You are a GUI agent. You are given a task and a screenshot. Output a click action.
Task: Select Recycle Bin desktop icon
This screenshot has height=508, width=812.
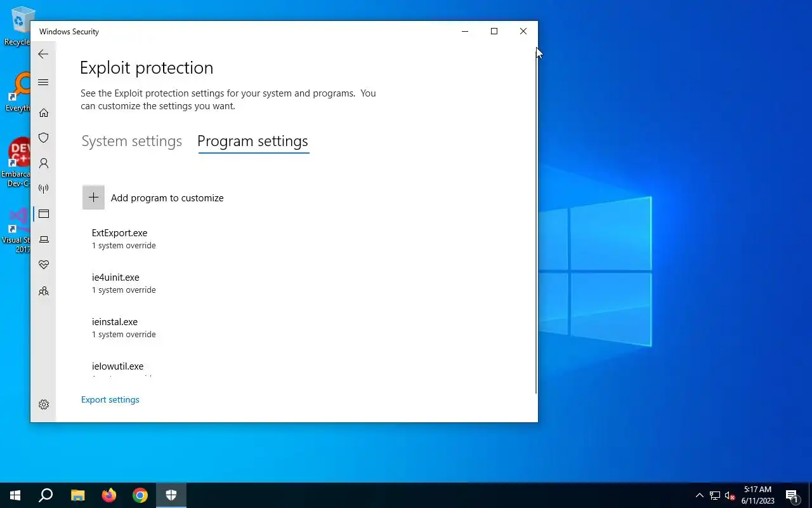click(x=19, y=27)
